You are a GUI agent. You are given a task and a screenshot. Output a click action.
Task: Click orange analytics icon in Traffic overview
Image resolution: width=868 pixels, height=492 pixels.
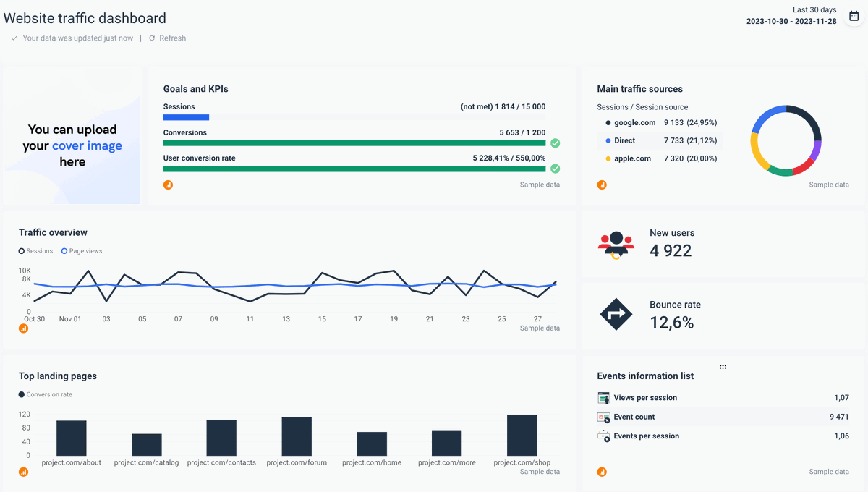23,328
